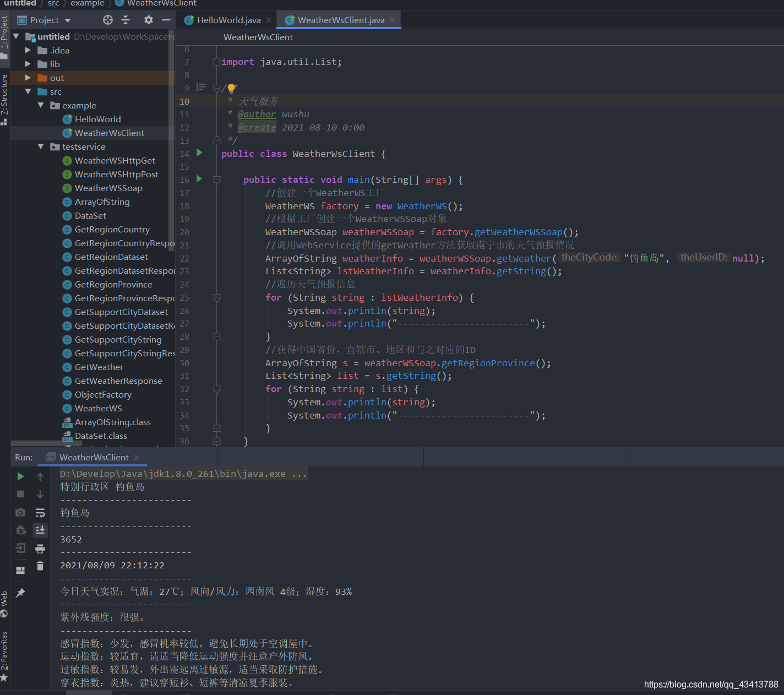Toggle soft-wrap in the console toolbar
Screen dimensions: 784x695
[x=40, y=513]
